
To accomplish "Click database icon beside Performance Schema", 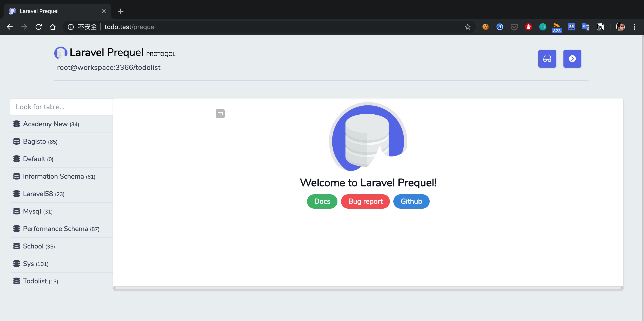I will [17, 229].
